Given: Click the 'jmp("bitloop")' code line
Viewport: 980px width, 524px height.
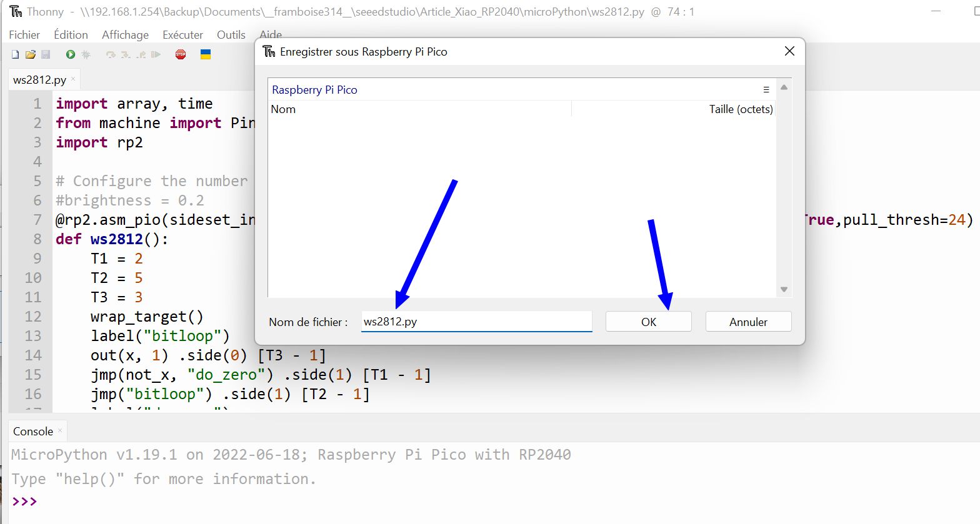Looking at the screenshot, I should 231,394.
